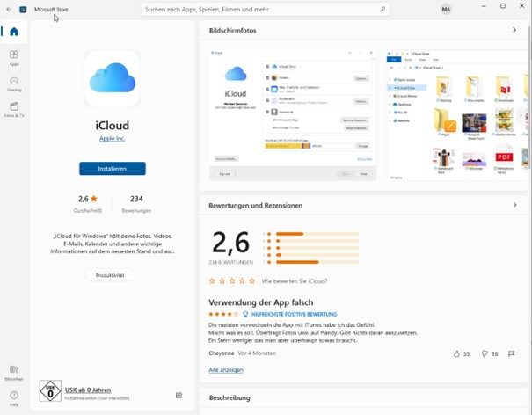The height and width of the screenshot is (415, 532).
Task: Click the iCloud app logo
Action: tap(113, 79)
